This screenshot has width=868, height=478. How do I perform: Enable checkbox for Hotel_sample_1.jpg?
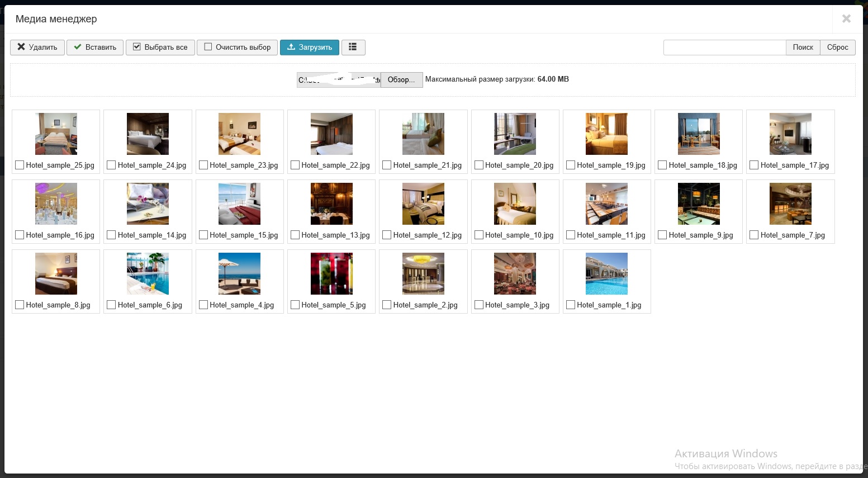click(x=571, y=305)
